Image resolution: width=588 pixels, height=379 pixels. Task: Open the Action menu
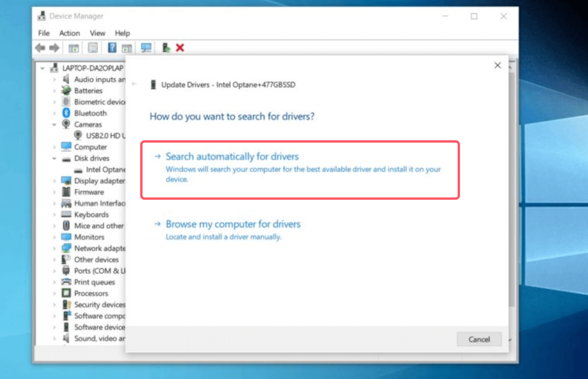tap(69, 33)
